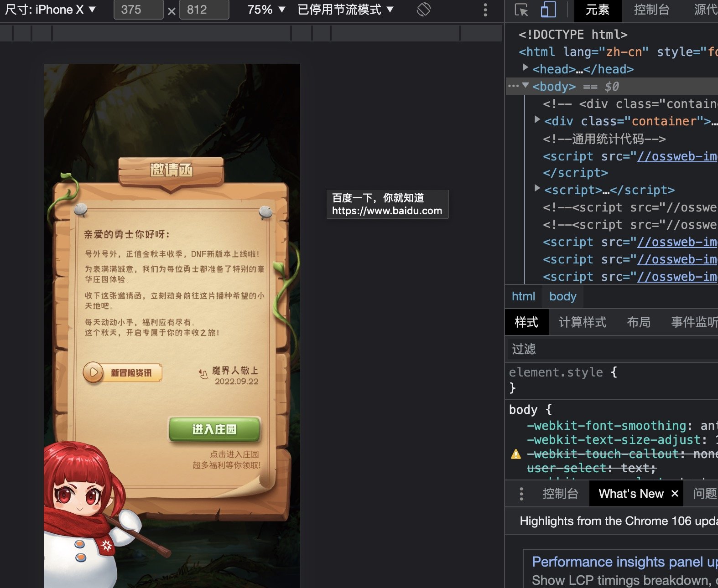Click the 新冒险资讯 button
718x588 pixels.
pyautogui.click(x=123, y=372)
